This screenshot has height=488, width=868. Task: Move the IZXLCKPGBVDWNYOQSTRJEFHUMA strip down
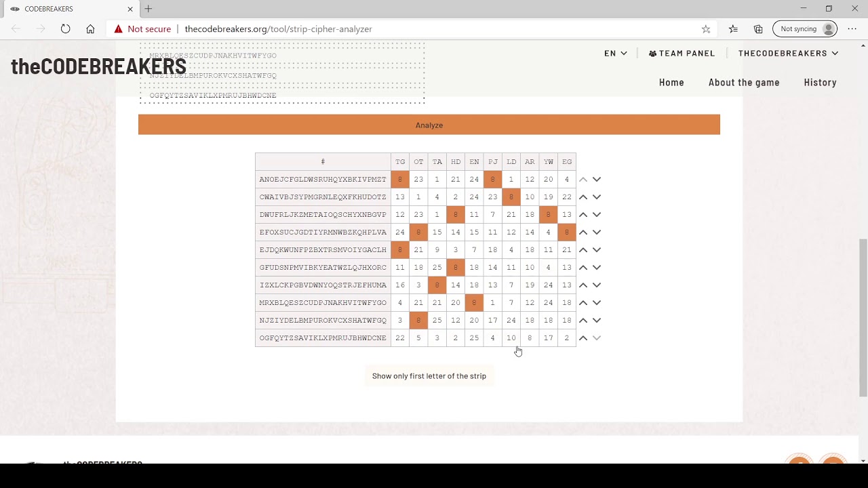coord(597,285)
